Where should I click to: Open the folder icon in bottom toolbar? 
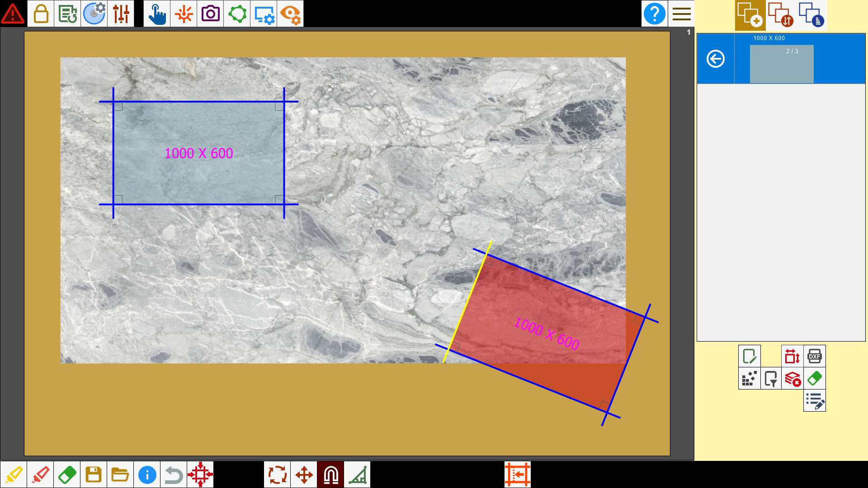tap(120, 474)
